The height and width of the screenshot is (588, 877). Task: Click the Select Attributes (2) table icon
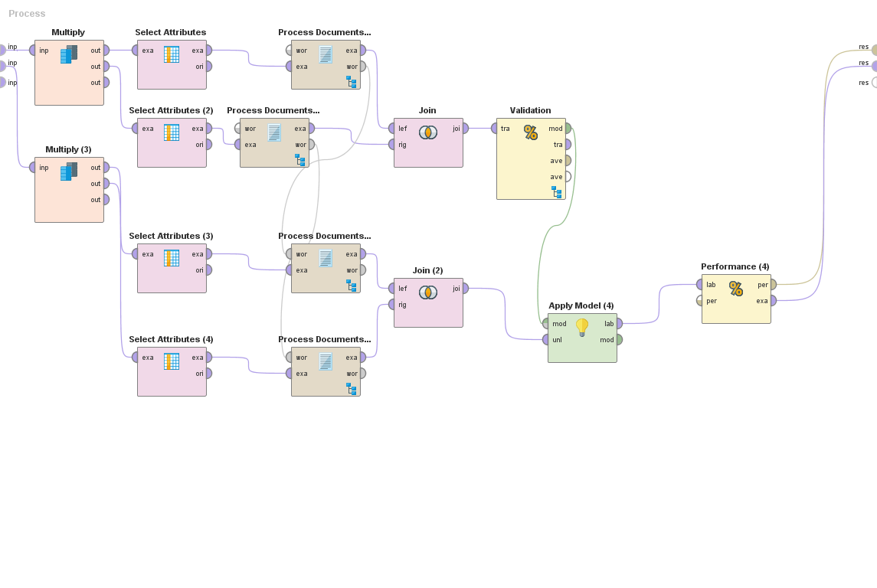tap(172, 132)
